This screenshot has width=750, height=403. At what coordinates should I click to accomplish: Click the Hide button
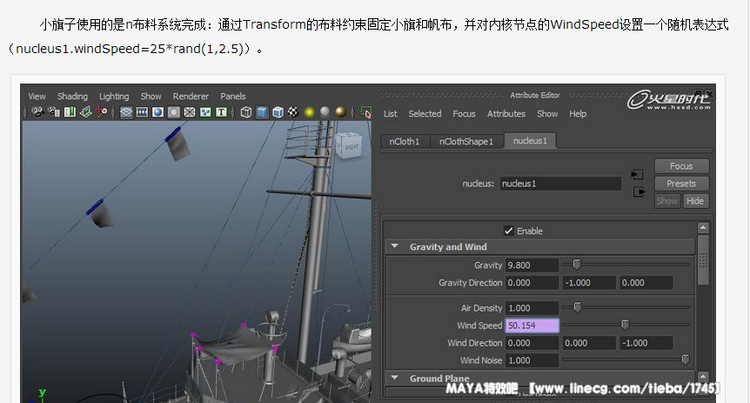coord(694,201)
